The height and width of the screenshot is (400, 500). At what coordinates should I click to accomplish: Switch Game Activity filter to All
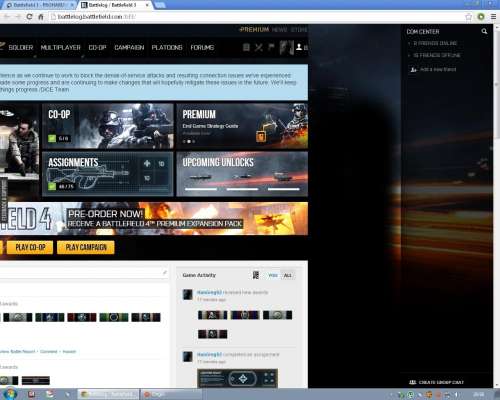coord(287,275)
